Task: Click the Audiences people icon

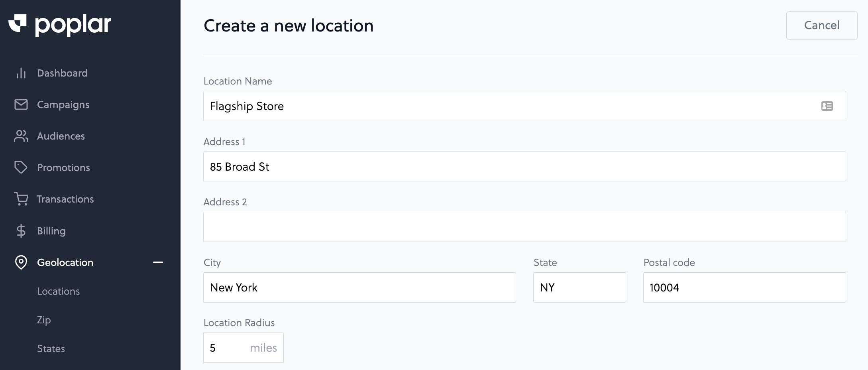Action: tap(21, 136)
